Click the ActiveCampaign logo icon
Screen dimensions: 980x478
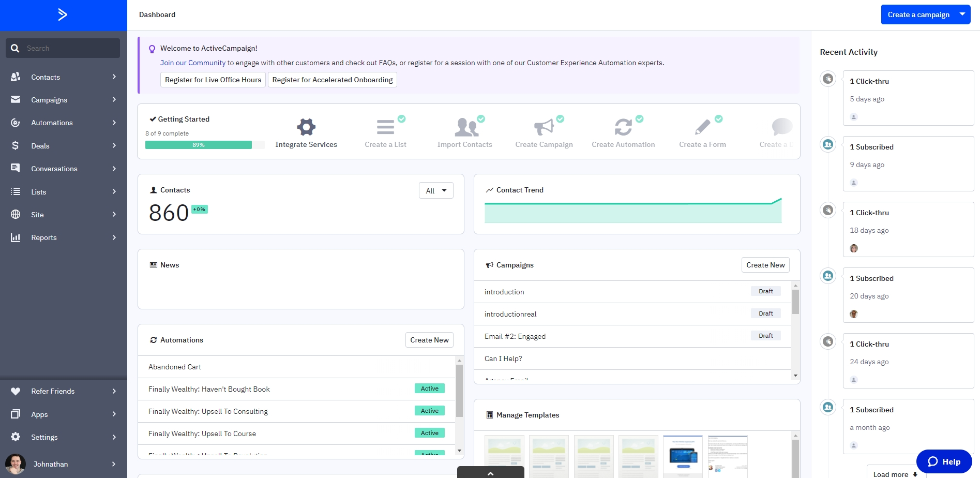coord(63,14)
